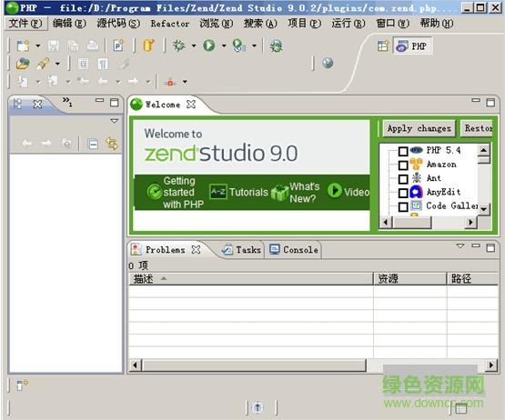Click the Problems table horizontal scrollbar thumb

pyautogui.click(x=255, y=365)
